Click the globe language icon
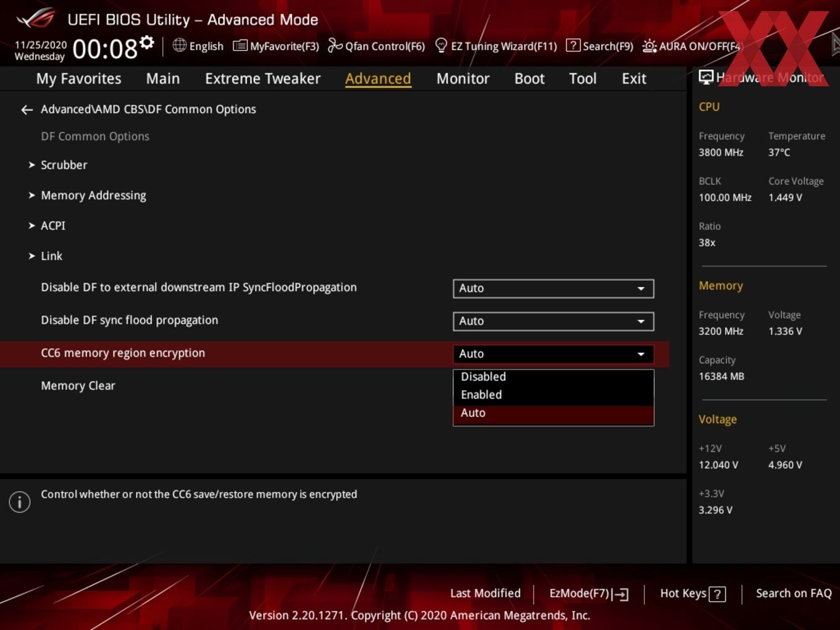The image size is (840, 630). point(179,45)
